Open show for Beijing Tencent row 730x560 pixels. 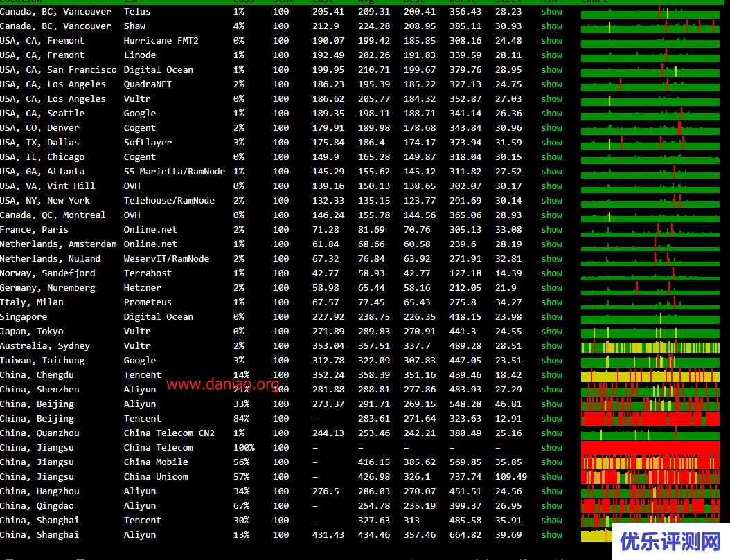[552, 419]
